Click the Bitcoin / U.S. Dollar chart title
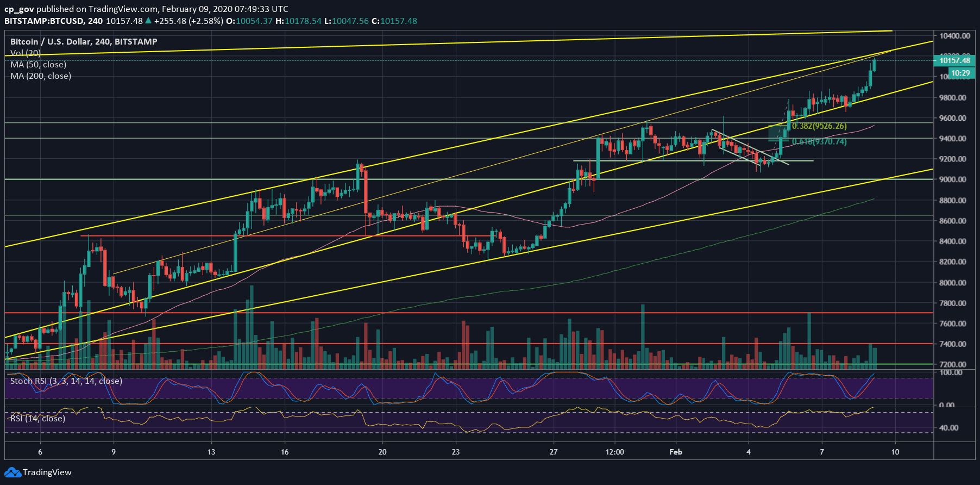The image size is (980, 485). [84, 41]
